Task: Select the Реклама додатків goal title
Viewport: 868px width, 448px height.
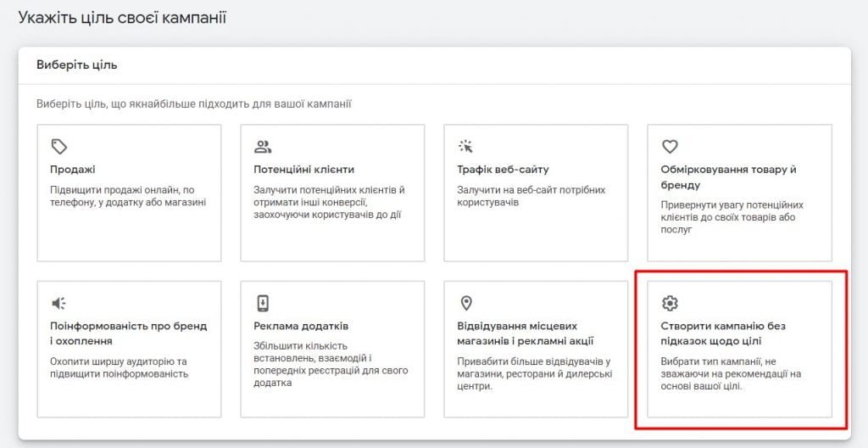Action: pos(301,326)
